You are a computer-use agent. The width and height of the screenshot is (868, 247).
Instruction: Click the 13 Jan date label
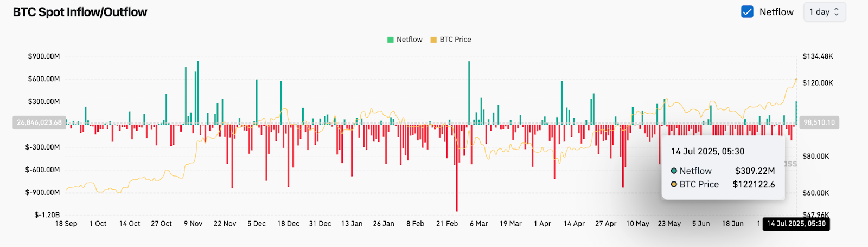[352, 224]
